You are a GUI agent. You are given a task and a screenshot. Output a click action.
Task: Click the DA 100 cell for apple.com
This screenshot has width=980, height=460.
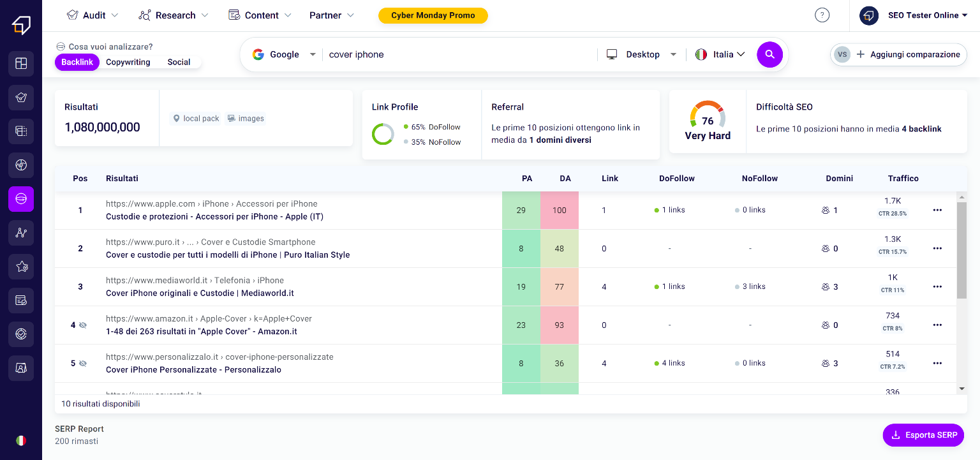pos(560,210)
